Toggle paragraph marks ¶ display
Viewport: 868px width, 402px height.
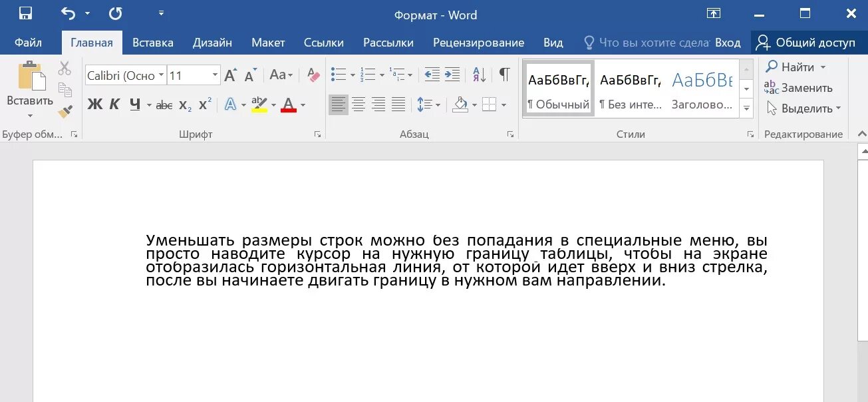pos(504,75)
